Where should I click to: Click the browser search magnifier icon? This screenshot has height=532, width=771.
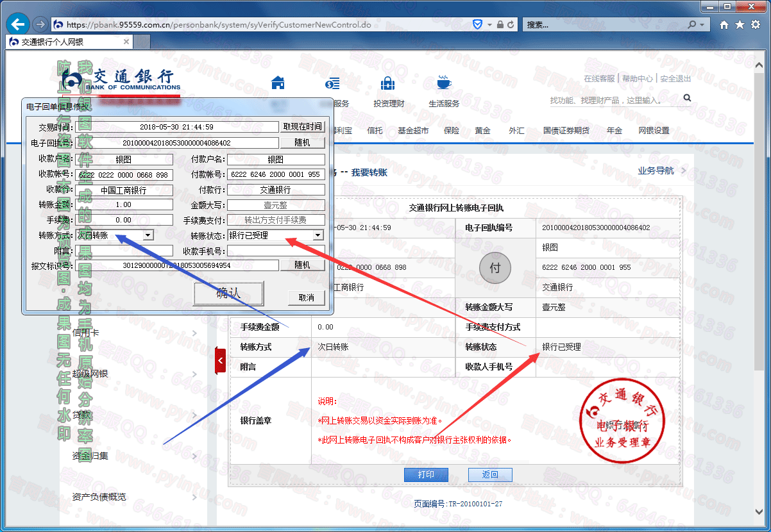click(x=692, y=24)
